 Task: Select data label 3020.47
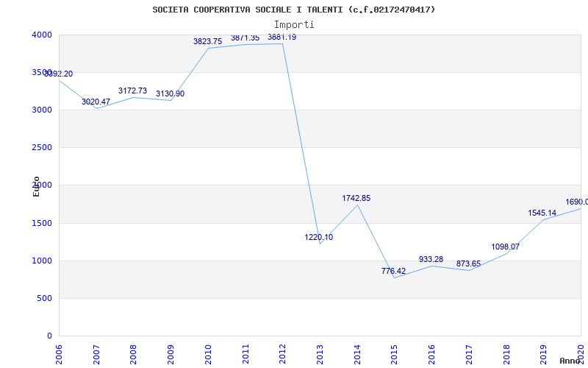click(x=96, y=102)
